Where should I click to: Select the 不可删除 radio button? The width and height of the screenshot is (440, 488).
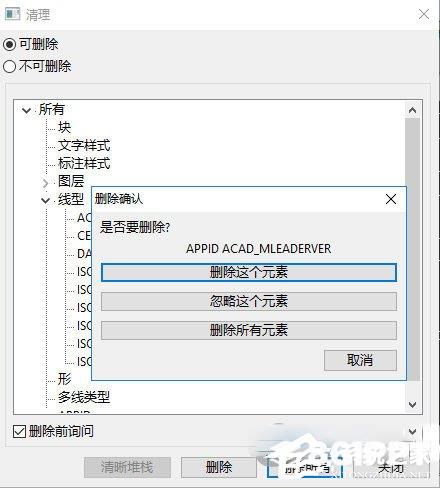tap(9, 66)
